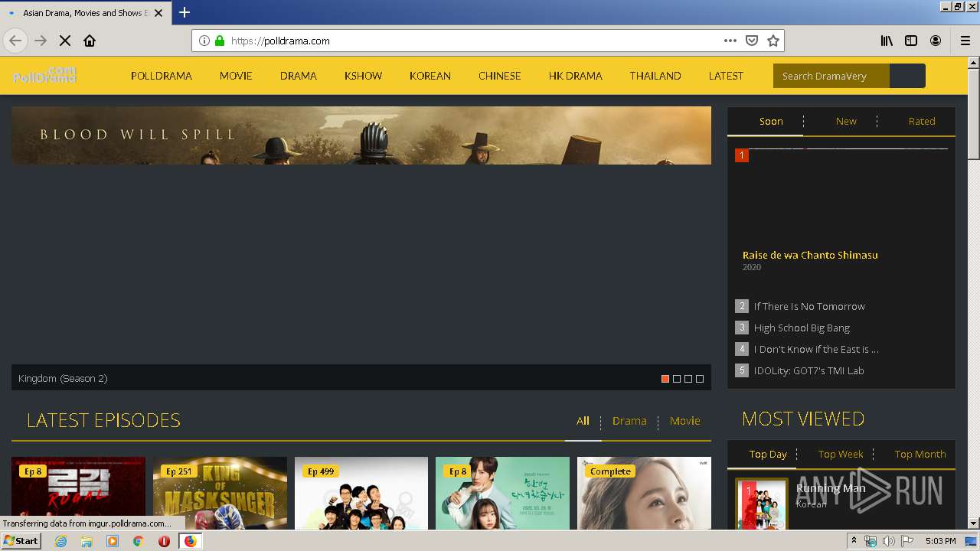The image size is (980, 551).
Task: Go back with the browser back arrow
Action: coord(15,41)
